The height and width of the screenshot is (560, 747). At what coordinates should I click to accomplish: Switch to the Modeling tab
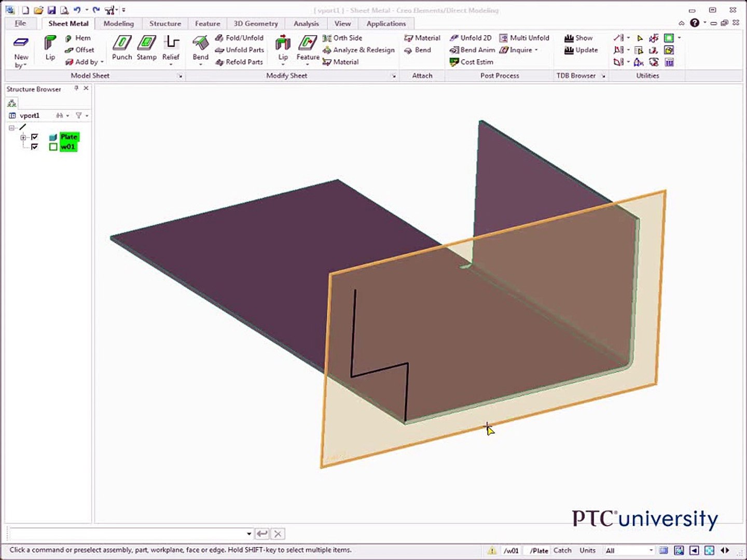tap(118, 23)
